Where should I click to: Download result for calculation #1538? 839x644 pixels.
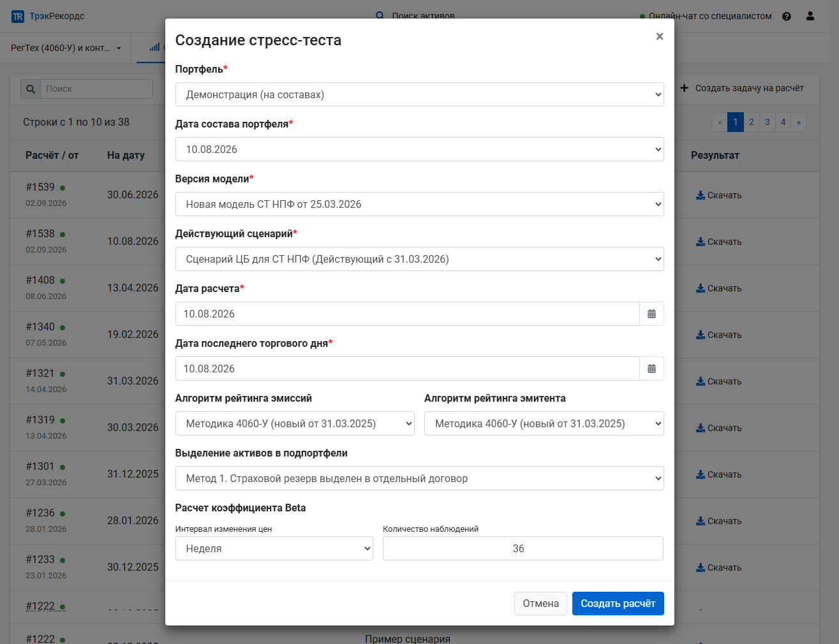(718, 242)
